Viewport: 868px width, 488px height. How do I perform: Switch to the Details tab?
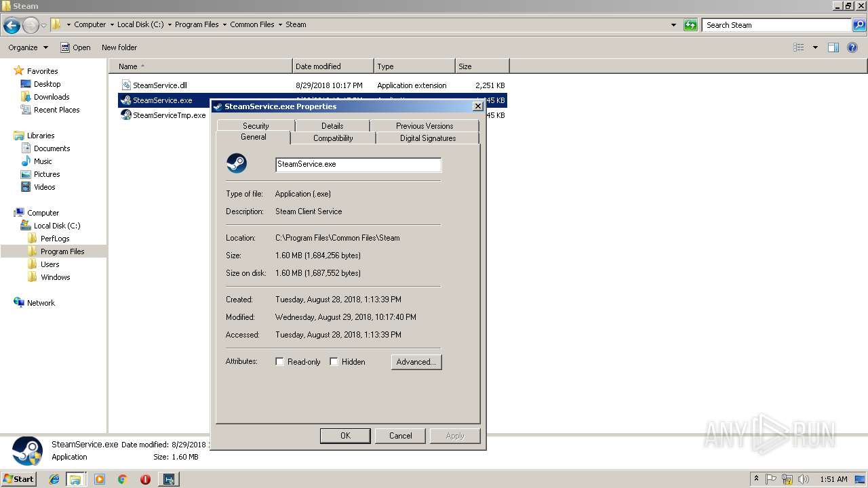pos(332,125)
